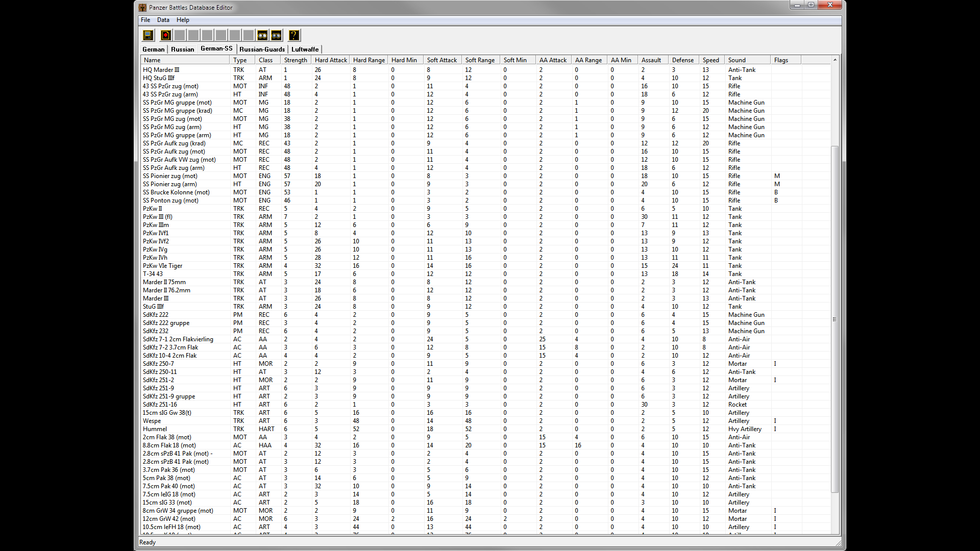Click the Flags column header

pos(786,60)
